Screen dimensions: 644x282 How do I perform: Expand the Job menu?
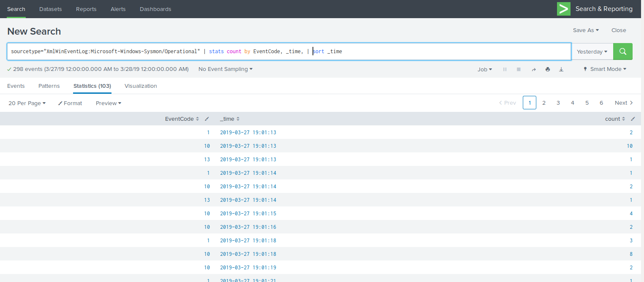coord(484,69)
